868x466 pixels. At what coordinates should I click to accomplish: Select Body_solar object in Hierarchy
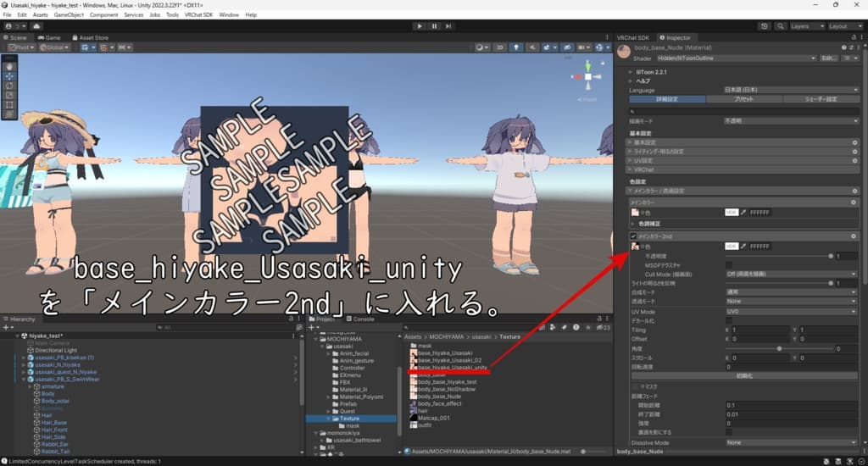[55, 401]
